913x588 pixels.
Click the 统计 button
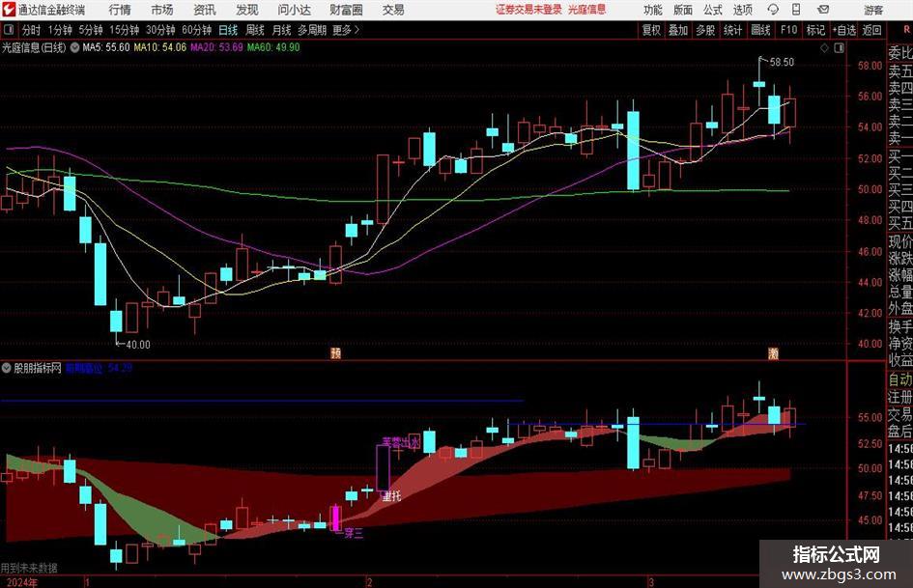coord(732,30)
